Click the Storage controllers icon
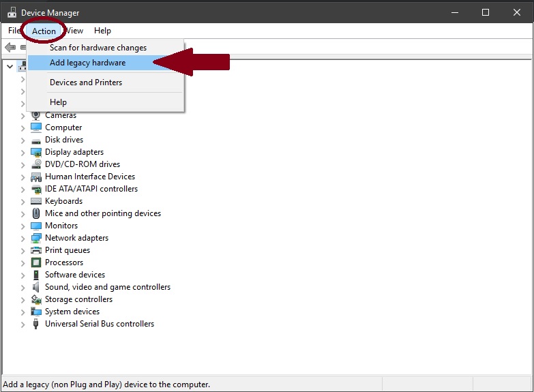The height and width of the screenshot is (392, 534). pyautogui.click(x=36, y=299)
